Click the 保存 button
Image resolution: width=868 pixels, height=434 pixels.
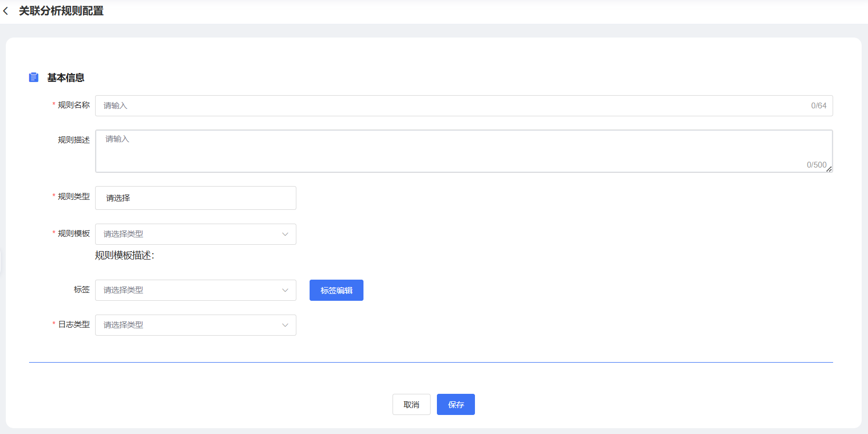coord(455,404)
